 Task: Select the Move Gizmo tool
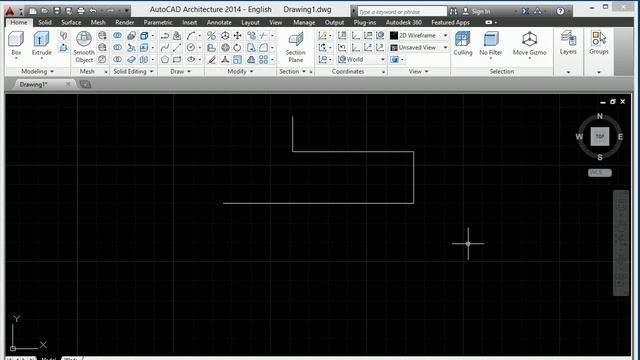point(529,43)
